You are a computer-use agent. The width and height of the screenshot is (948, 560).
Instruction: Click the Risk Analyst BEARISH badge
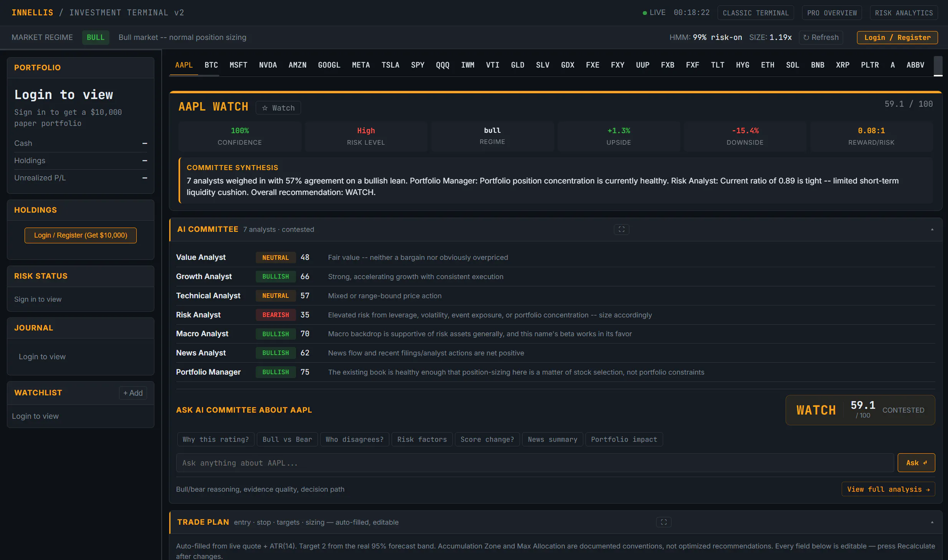(x=276, y=315)
